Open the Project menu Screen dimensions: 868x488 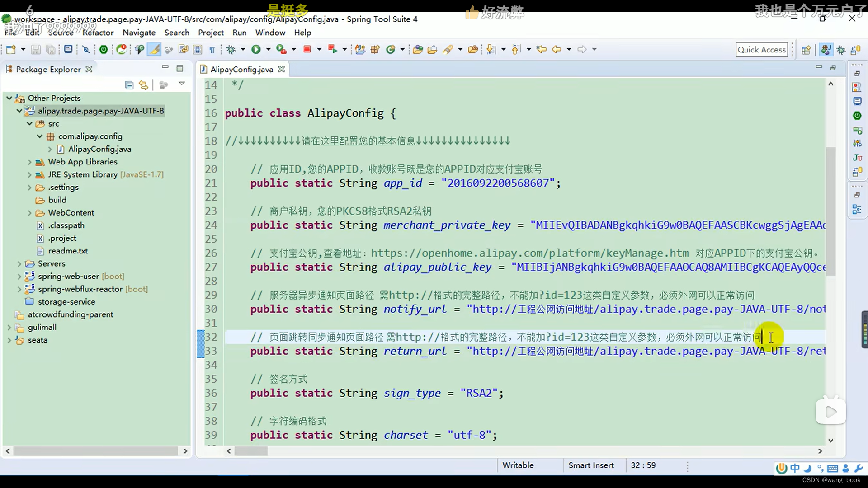(211, 33)
